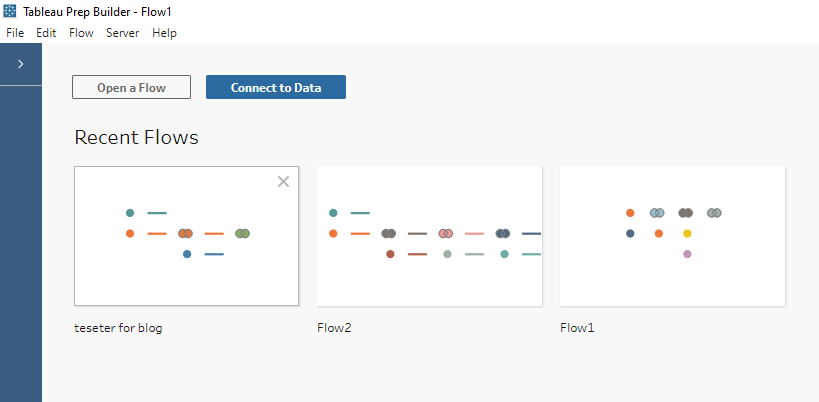
Task: Click the Open a Flow button
Action: coord(132,87)
